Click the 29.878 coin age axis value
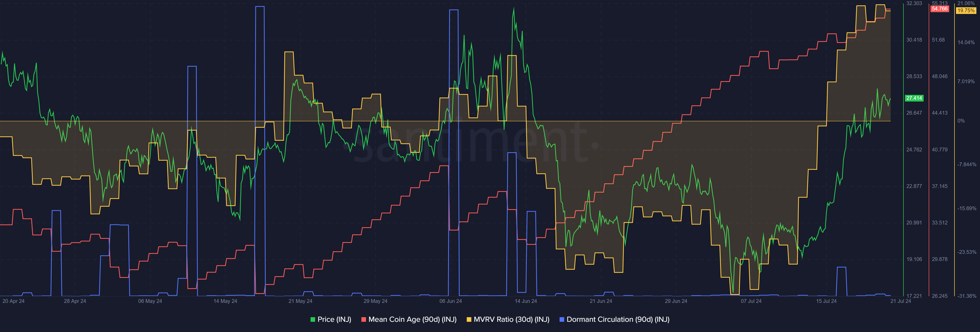This screenshot has width=980, height=332. 940,259
